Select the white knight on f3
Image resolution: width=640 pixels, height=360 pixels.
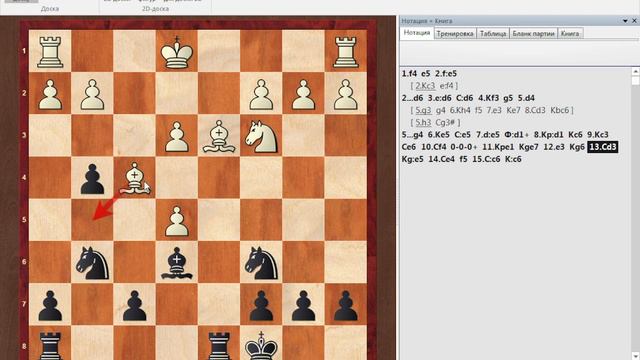[261, 137]
